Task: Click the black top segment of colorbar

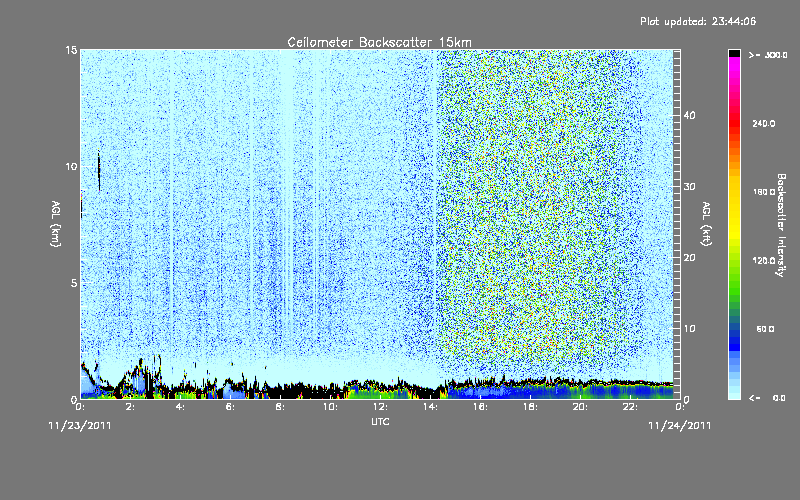Action: coord(734,53)
